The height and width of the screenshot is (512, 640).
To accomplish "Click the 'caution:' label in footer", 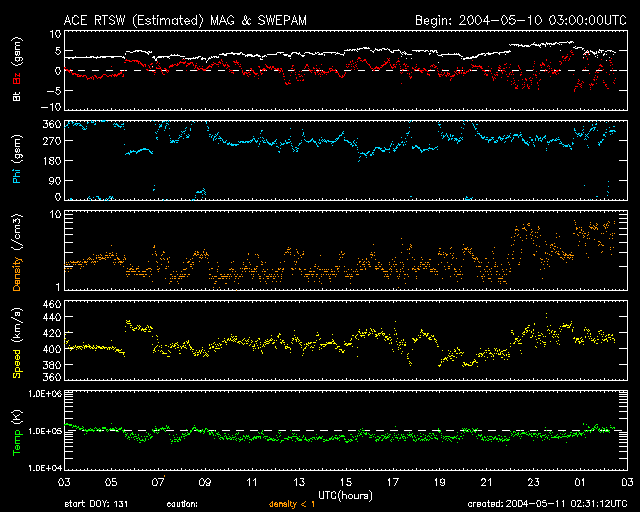I will [x=183, y=505].
